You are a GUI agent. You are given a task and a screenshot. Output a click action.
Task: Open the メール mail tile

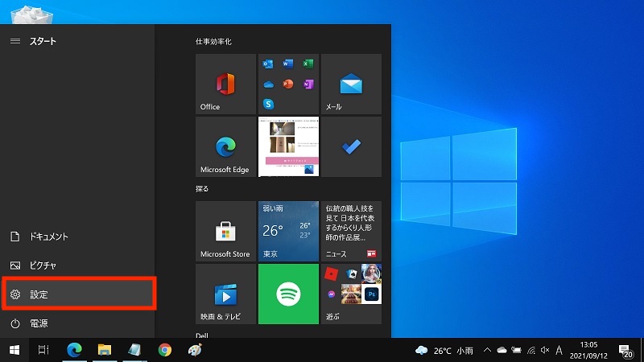tap(351, 84)
